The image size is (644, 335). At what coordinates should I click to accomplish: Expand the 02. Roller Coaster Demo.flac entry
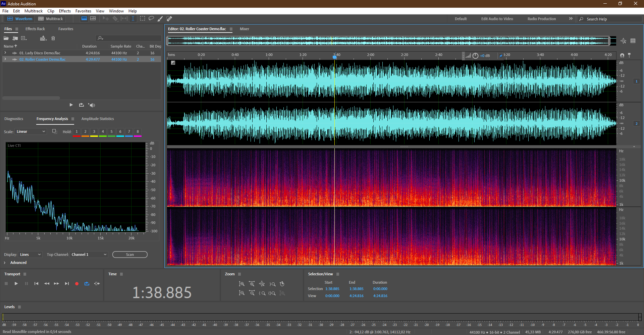(x=5, y=59)
